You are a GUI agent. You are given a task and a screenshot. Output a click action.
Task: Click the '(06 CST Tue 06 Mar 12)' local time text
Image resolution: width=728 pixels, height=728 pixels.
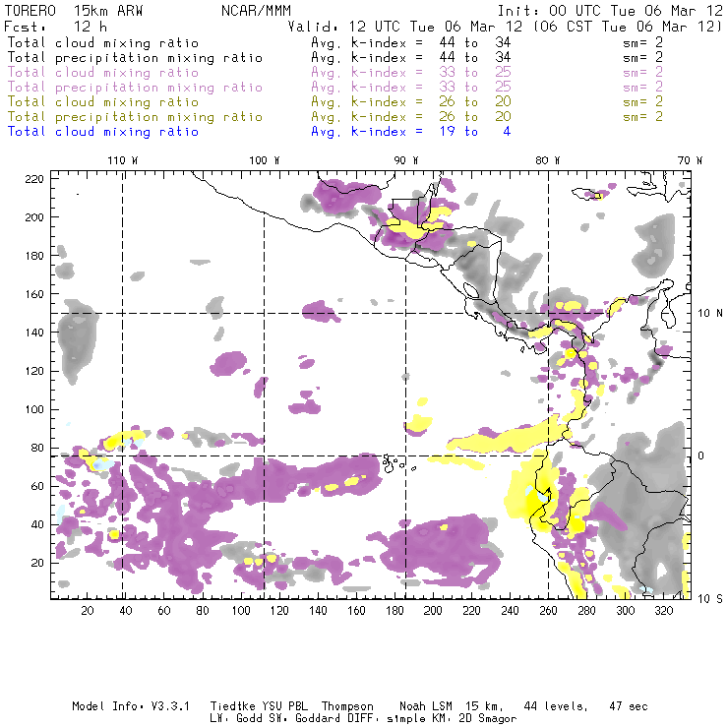(628, 27)
